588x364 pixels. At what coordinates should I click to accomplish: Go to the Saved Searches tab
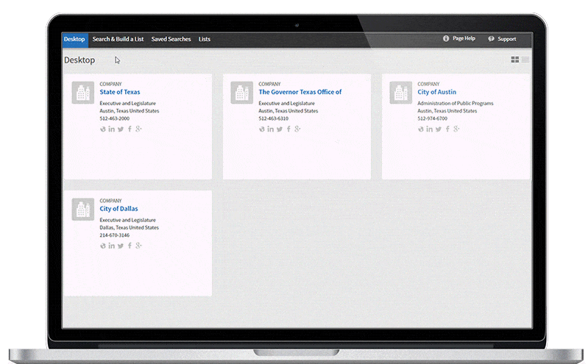[x=171, y=39]
